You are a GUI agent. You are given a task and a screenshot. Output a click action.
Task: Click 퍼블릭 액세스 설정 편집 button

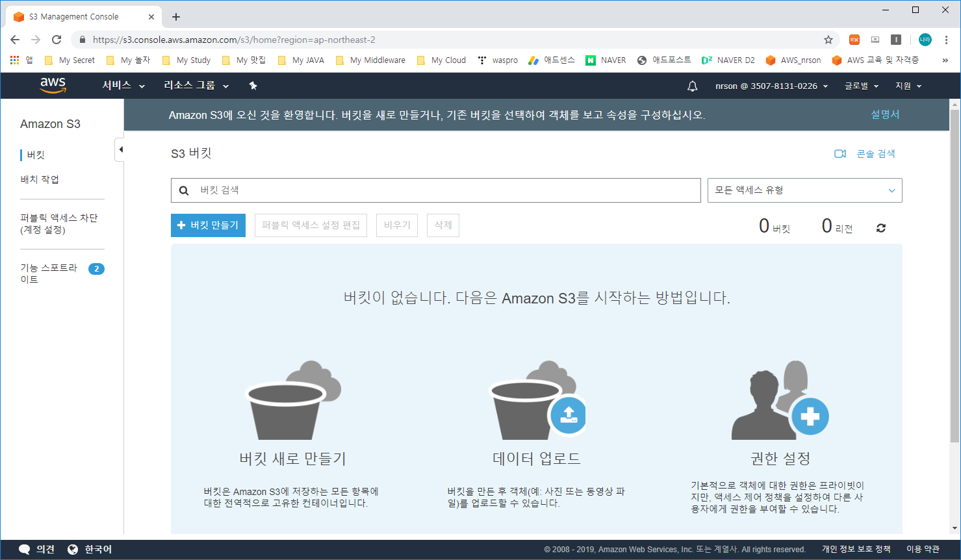tap(311, 225)
